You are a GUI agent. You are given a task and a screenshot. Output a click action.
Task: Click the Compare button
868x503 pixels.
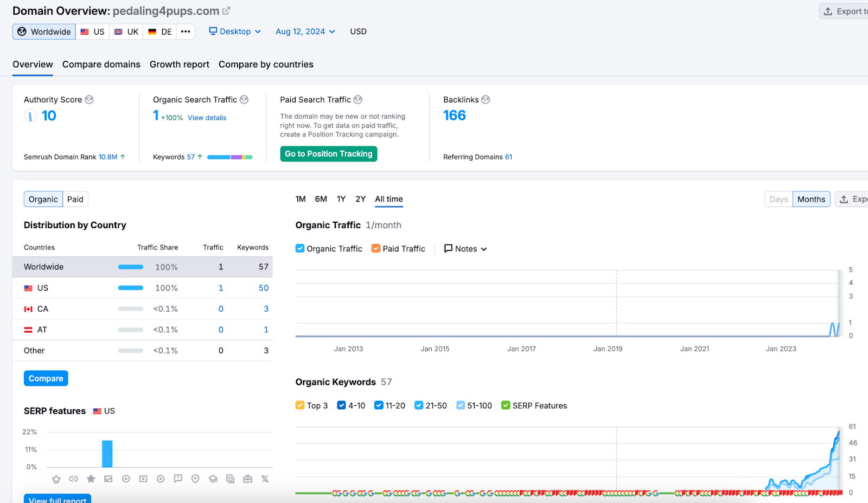pos(46,378)
